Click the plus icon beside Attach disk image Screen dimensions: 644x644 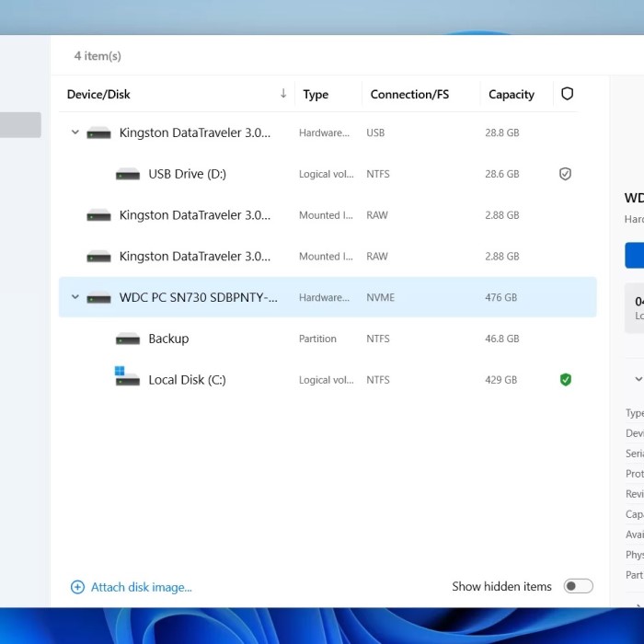click(77, 587)
